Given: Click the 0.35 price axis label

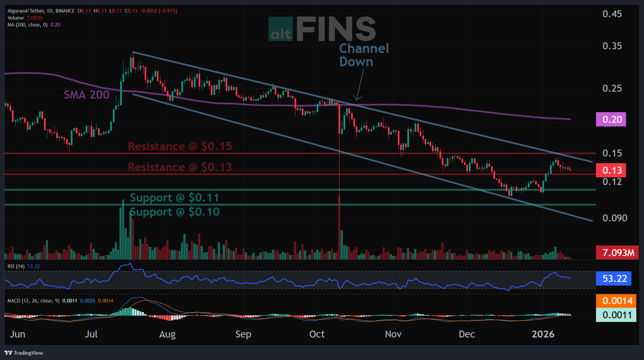Looking at the screenshot, I should click(612, 46).
